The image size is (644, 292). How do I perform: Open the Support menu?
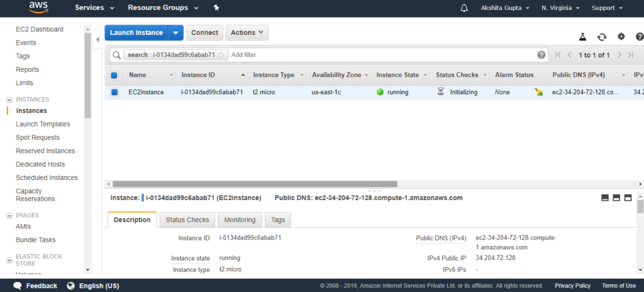pos(606,8)
